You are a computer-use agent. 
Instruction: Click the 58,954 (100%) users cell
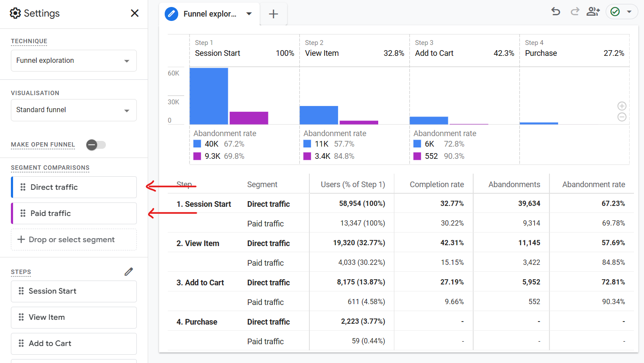[362, 204]
